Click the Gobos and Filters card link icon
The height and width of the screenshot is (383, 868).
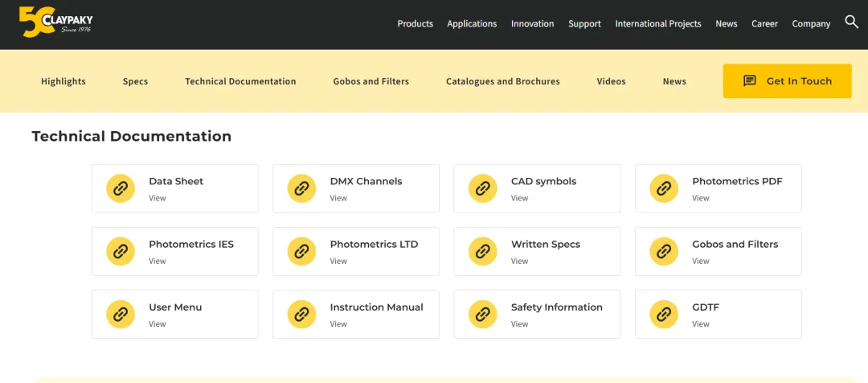(x=664, y=251)
